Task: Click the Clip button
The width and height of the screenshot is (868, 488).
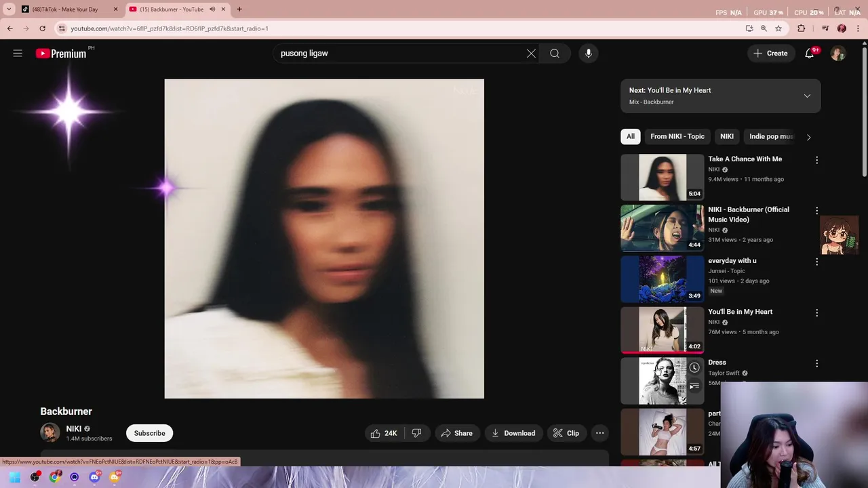Action: point(566,433)
